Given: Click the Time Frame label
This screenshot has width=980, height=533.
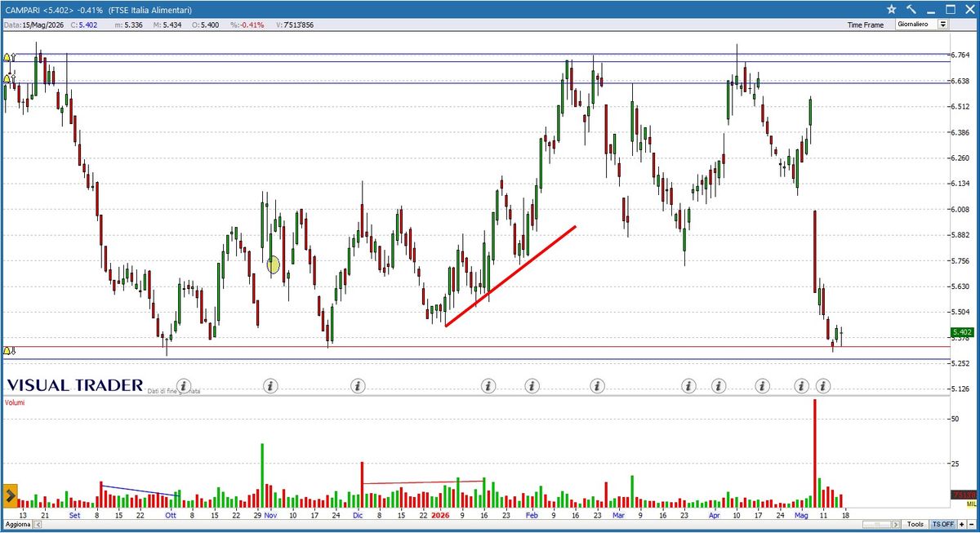Looking at the screenshot, I should point(865,25).
